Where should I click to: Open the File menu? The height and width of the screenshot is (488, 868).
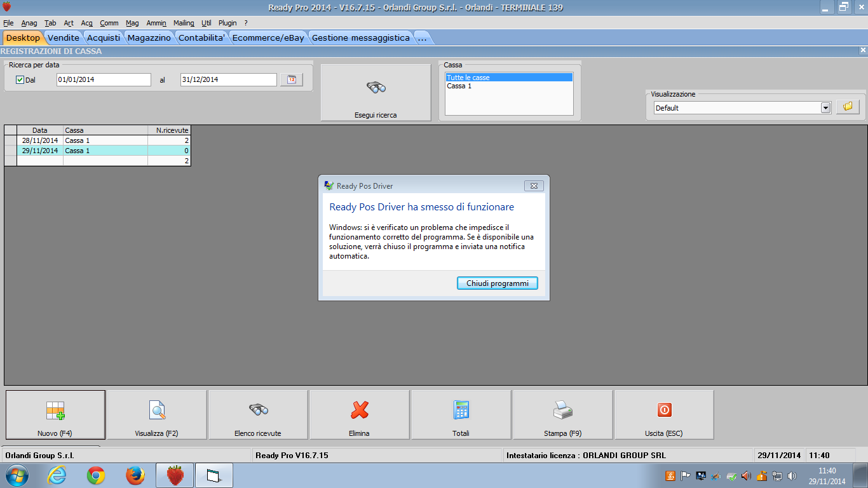click(x=8, y=23)
